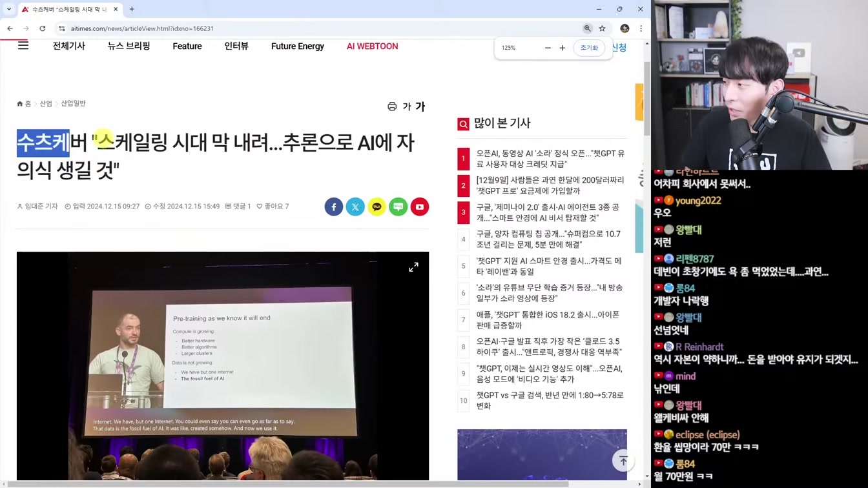
Task: Open the tab search dropdown arrow
Action: point(8,9)
